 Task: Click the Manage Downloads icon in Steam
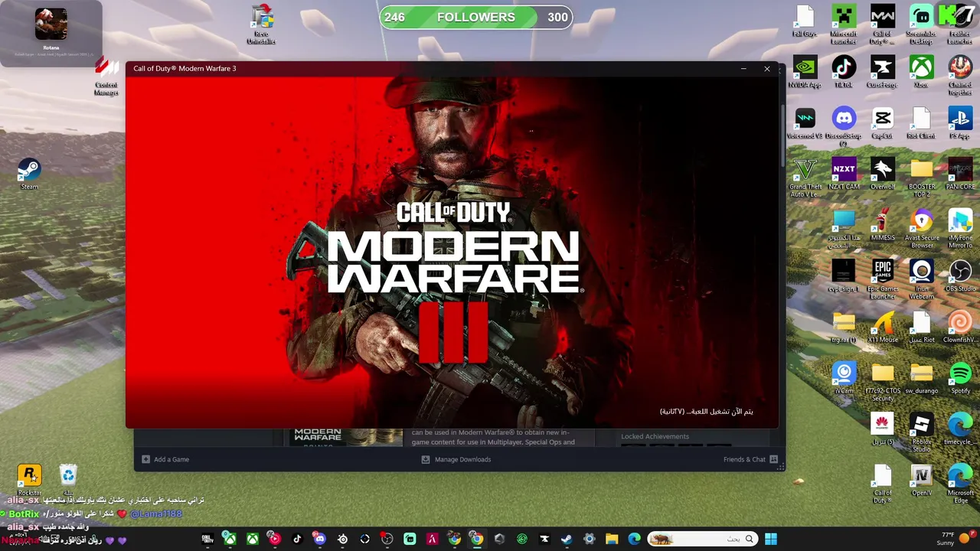point(426,459)
